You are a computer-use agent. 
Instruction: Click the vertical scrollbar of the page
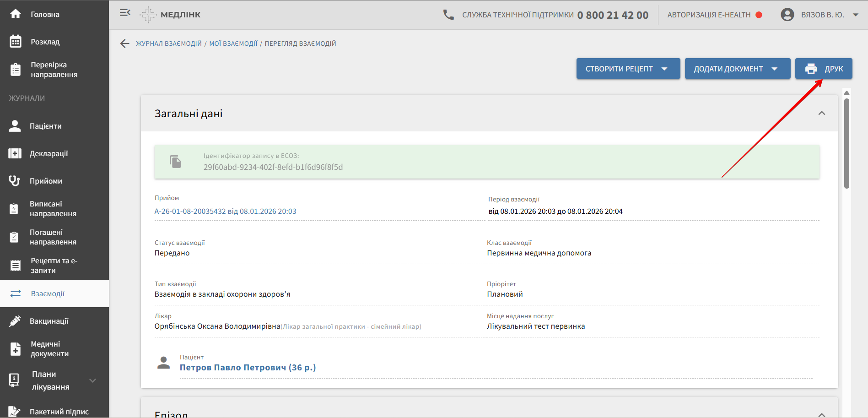coord(846,142)
